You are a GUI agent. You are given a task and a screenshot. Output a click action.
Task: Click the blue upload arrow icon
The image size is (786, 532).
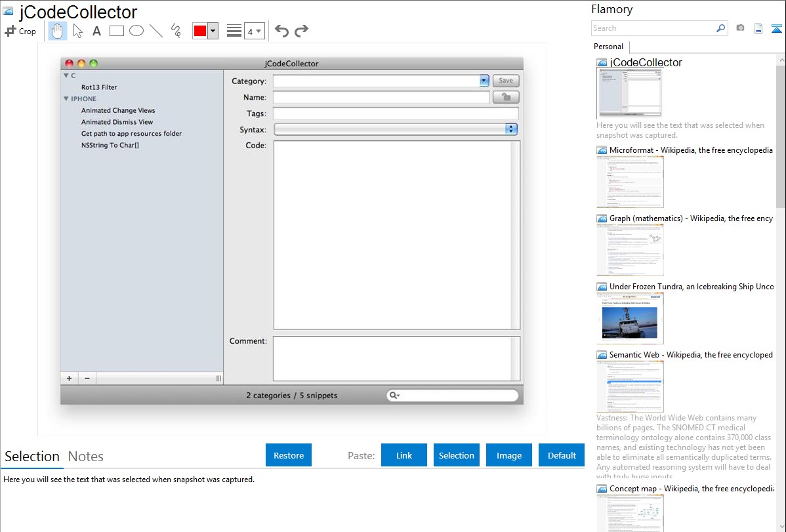[x=776, y=28]
